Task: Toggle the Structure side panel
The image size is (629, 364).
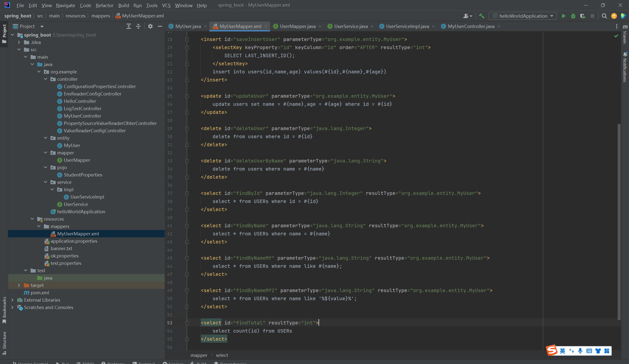Action: [4, 343]
